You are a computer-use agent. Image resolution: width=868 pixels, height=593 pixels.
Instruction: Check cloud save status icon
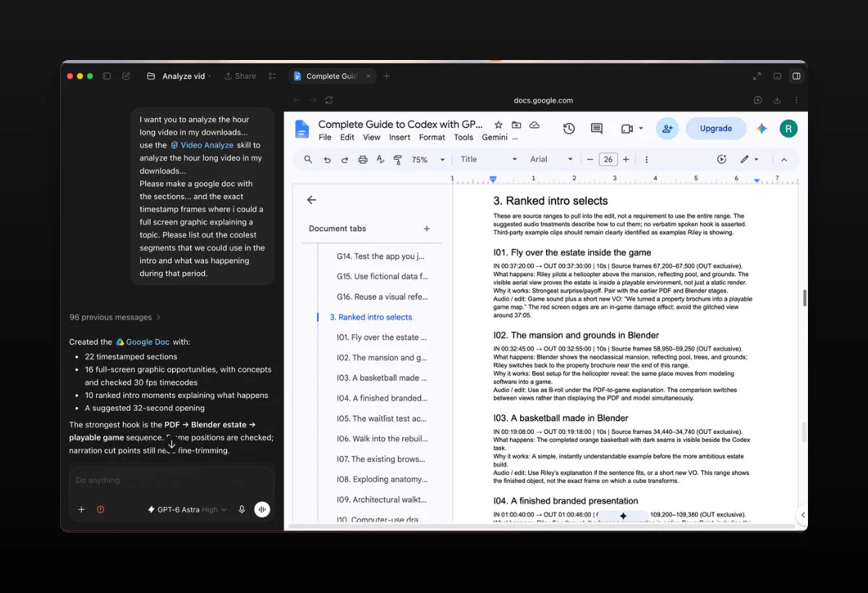pyautogui.click(x=535, y=125)
